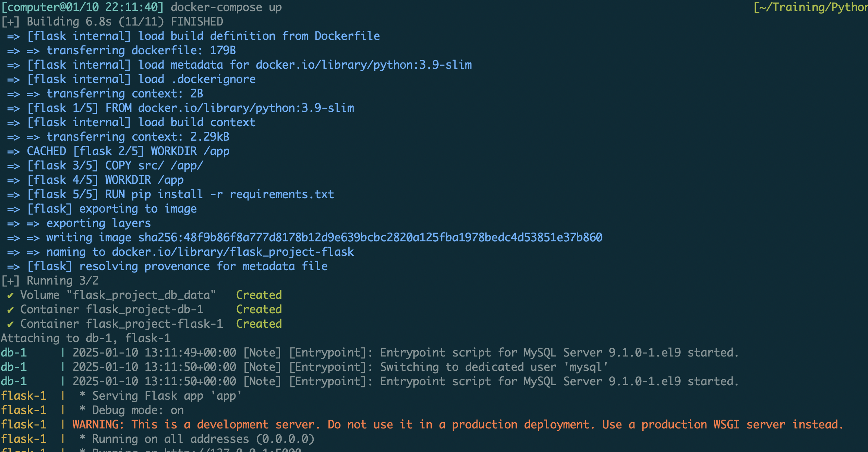Click 'Container flask_project-db-1' text

(x=112, y=309)
